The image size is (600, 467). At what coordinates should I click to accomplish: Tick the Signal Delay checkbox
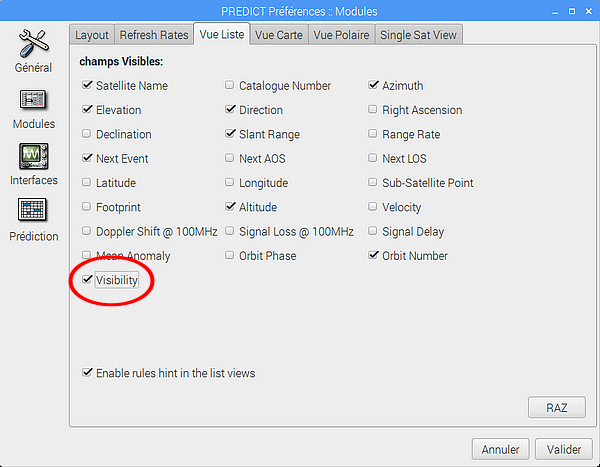pos(372,231)
